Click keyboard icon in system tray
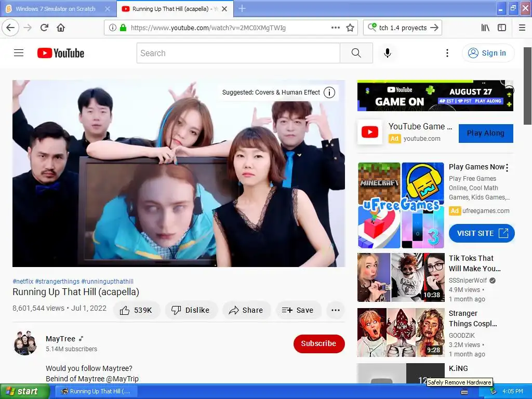Viewport: 532px width, 399px height. click(464, 392)
